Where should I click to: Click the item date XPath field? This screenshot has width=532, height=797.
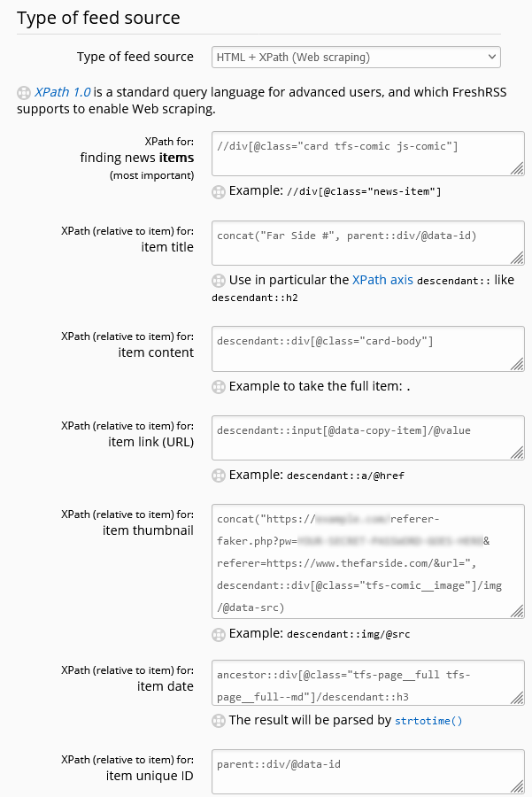pos(366,683)
